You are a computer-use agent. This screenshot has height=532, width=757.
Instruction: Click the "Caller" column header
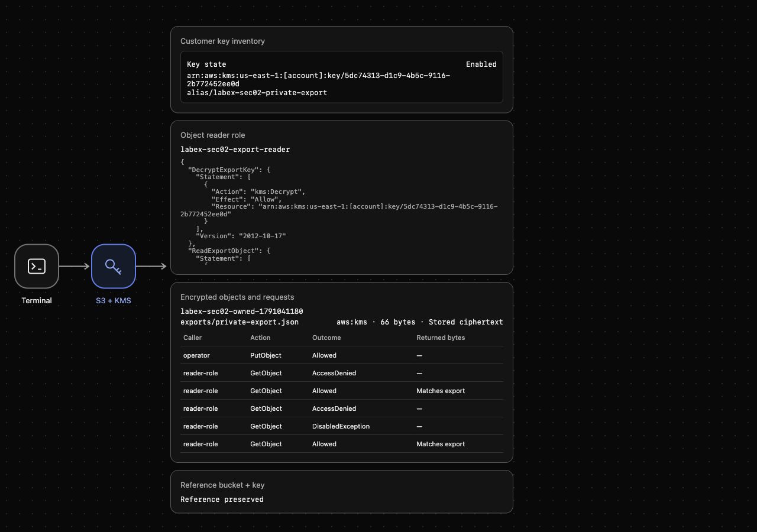point(192,338)
